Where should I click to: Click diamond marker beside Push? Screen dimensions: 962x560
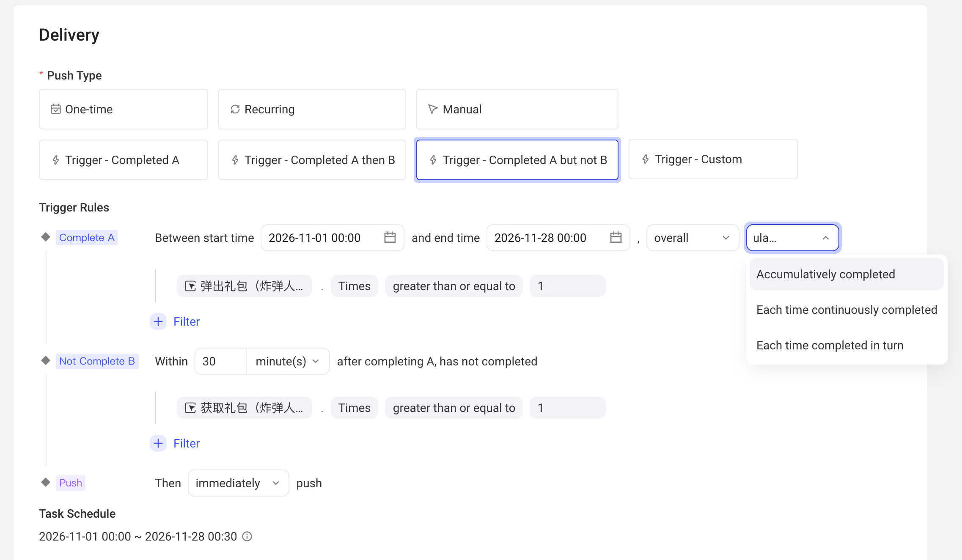pyautogui.click(x=46, y=482)
